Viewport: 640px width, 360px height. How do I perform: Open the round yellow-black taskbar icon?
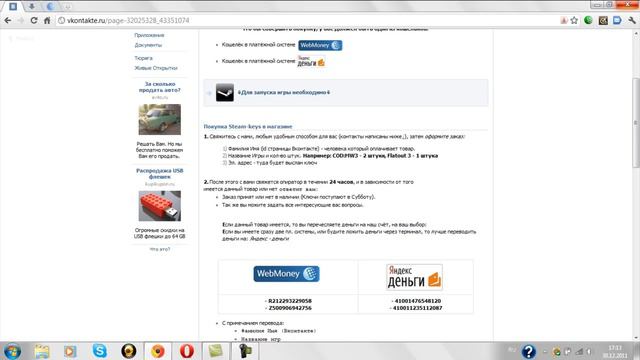pos(129,351)
